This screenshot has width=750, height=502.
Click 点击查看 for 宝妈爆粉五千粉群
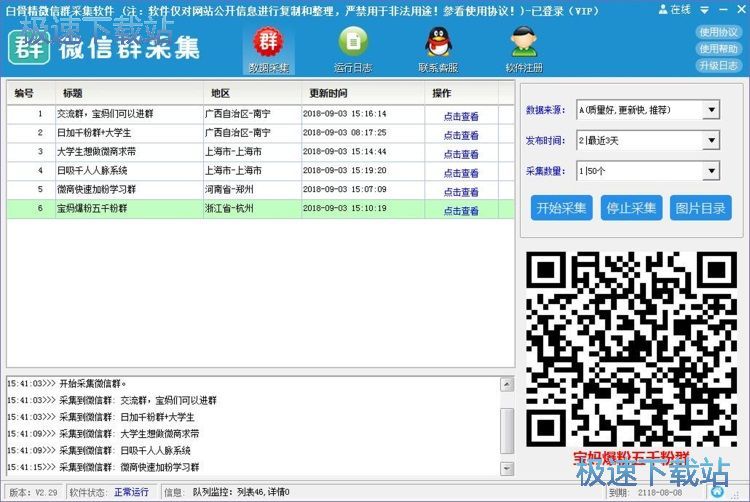(x=461, y=211)
